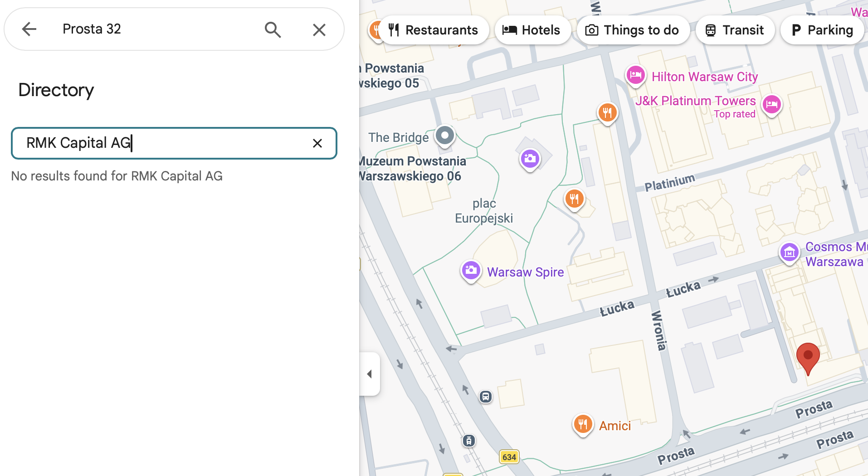Image resolution: width=868 pixels, height=476 pixels.
Task: Show Things to do on map
Action: (633, 30)
